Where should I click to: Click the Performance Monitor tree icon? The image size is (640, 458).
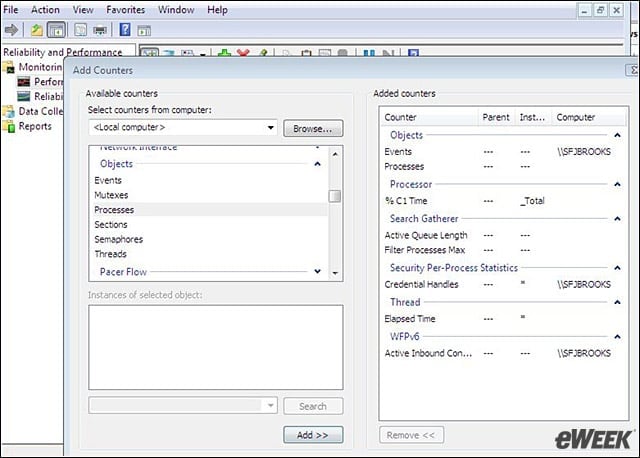pos(24,82)
